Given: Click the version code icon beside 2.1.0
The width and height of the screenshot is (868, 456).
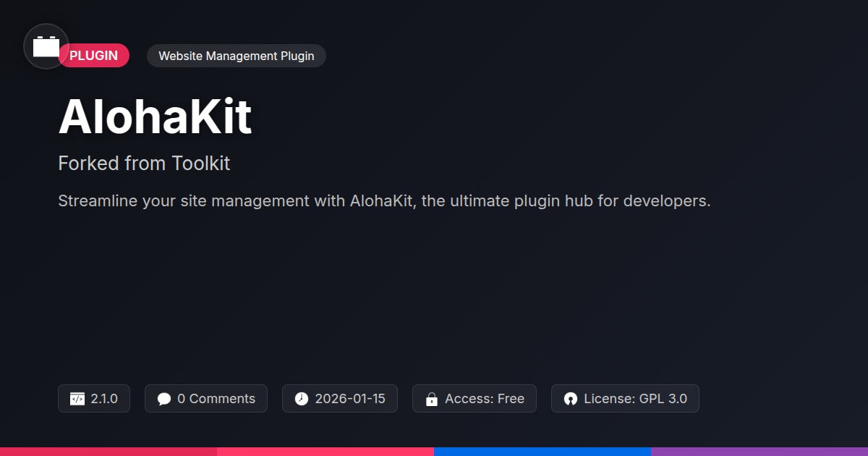Looking at the screenshot, I should pos(77,399).
